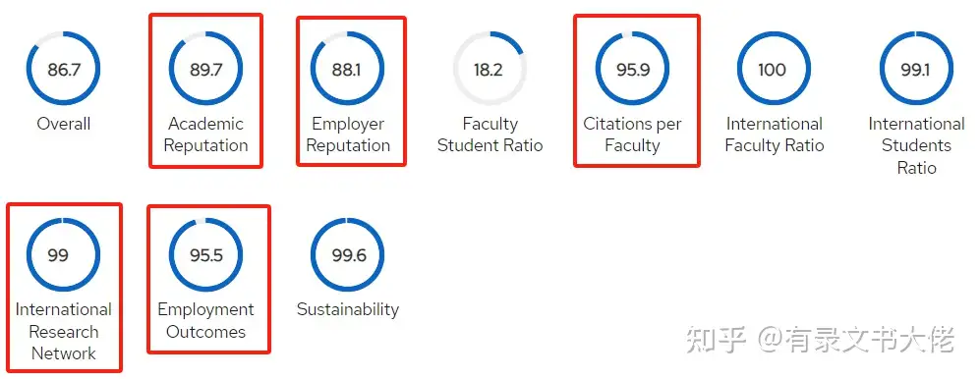The height and width of the screenshot is (379, 980).
Task: Open the Faculty Student Ratio 18.2 gauge
Action: click(x=490, y=68)
